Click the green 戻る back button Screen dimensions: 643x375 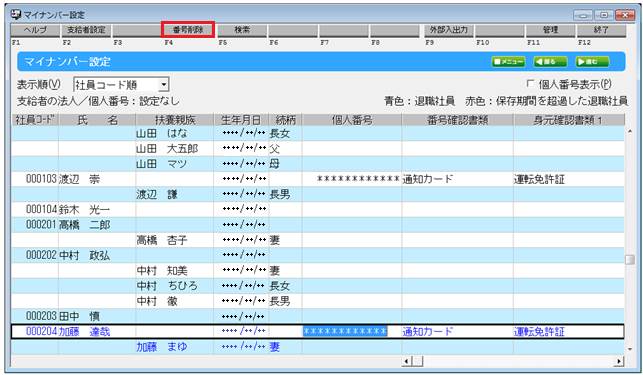click(x=550, y=62)
